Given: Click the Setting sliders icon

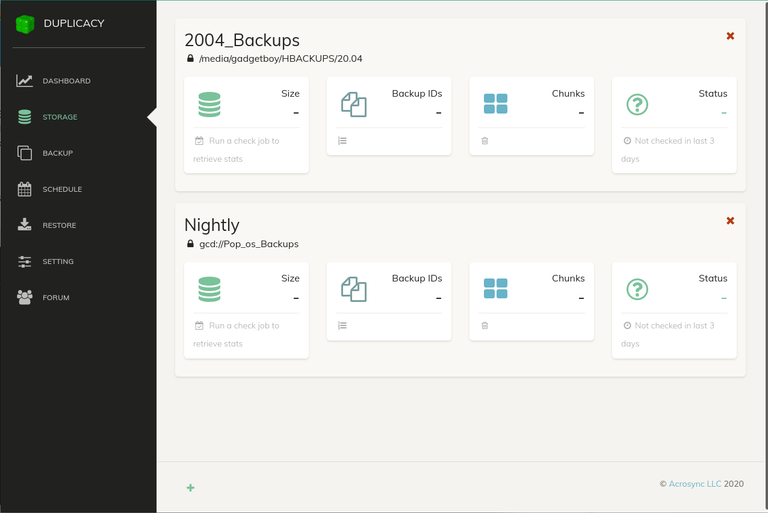Looking at the screenshot, I should tap(24, 262).
